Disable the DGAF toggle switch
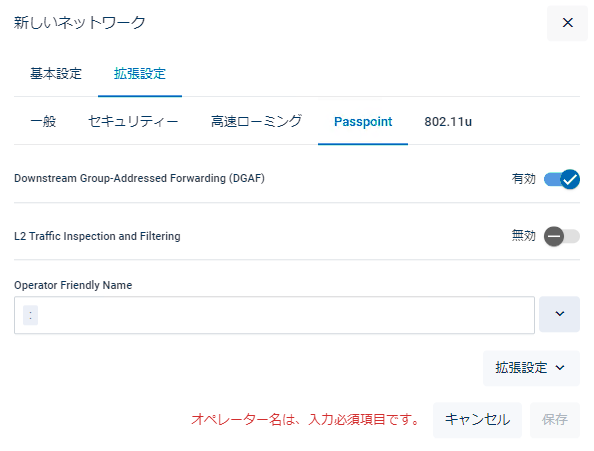The image size is (594, 451). [562, 179]
